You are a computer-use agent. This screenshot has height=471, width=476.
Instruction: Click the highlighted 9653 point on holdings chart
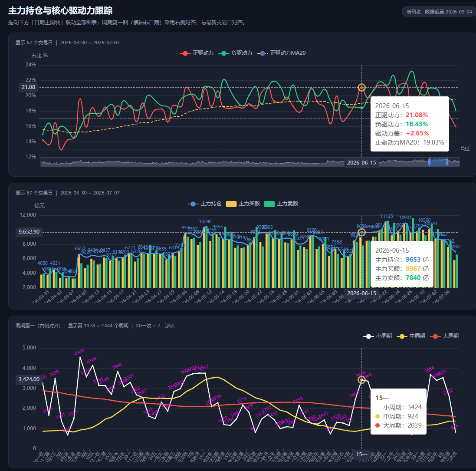(361, 233)
